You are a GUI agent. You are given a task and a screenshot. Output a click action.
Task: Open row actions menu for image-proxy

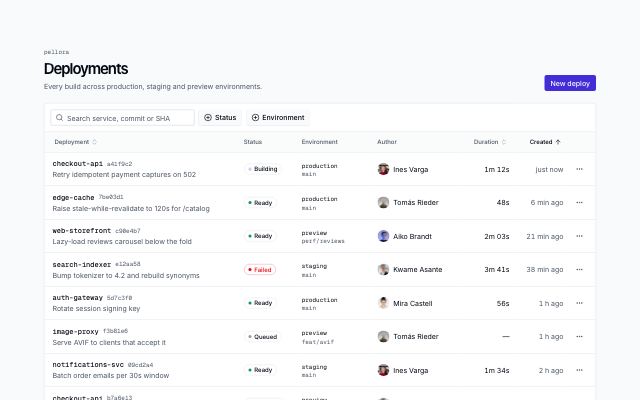[579, 336]
